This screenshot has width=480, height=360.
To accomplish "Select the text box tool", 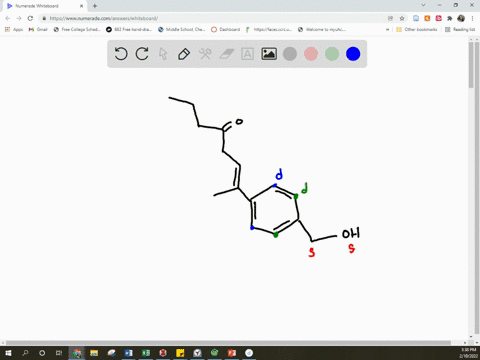I will click(x=247, y=54).
